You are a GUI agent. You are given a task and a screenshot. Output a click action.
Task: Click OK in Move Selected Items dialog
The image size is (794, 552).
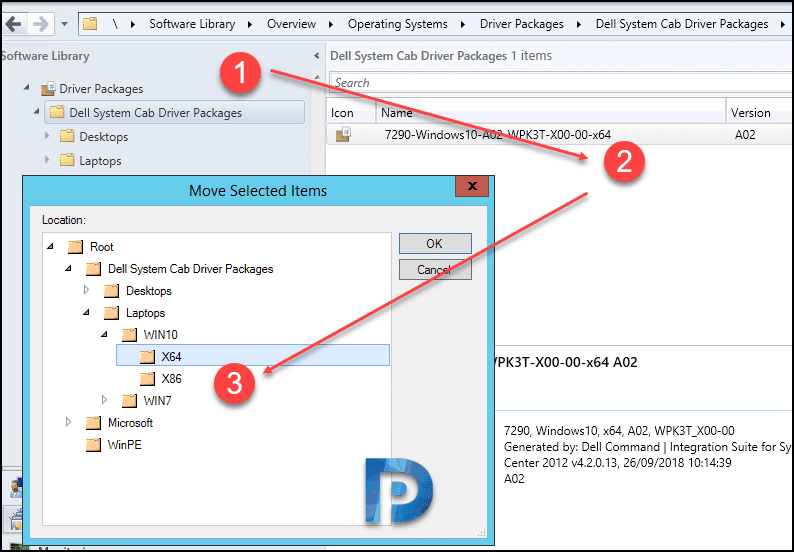tap(435, 244)
